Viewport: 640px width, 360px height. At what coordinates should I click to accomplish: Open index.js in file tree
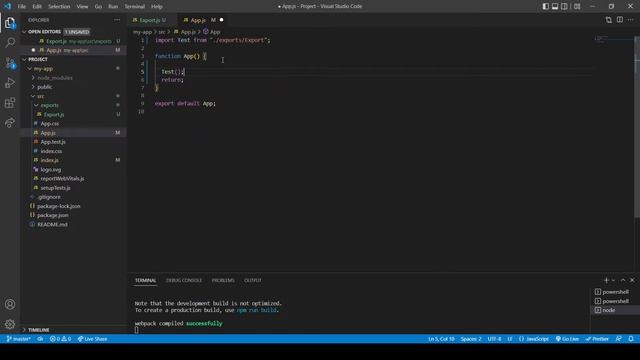(x=73, y=160)
